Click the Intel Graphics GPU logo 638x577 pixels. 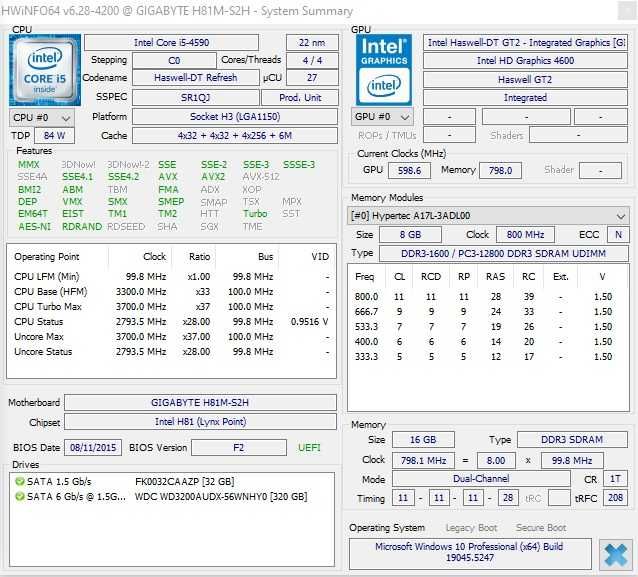point(384,70)
